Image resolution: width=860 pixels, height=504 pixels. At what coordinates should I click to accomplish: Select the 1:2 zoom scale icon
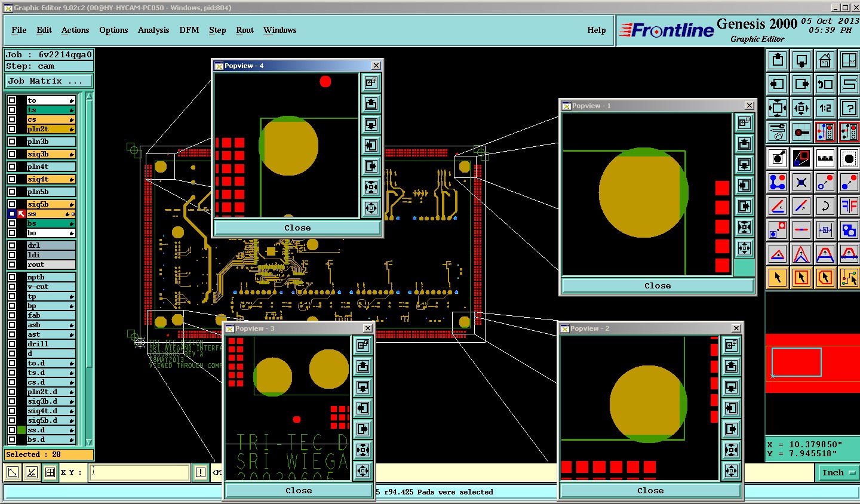pos(825,108)
